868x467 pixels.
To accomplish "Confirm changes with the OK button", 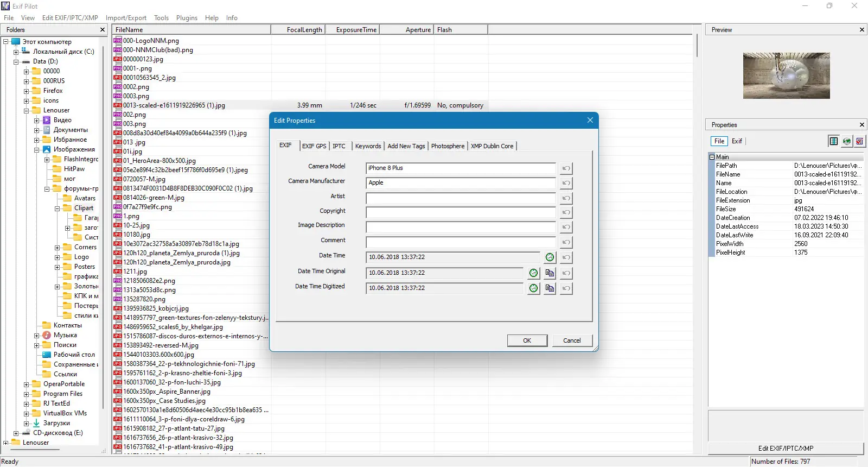I will pyautogui.click(x=527, y=340).
